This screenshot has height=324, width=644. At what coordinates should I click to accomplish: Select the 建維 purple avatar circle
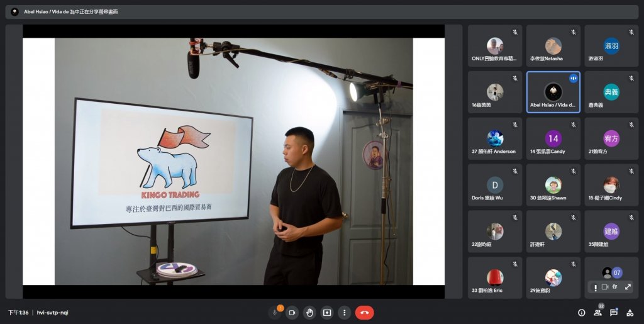[611, 231]
